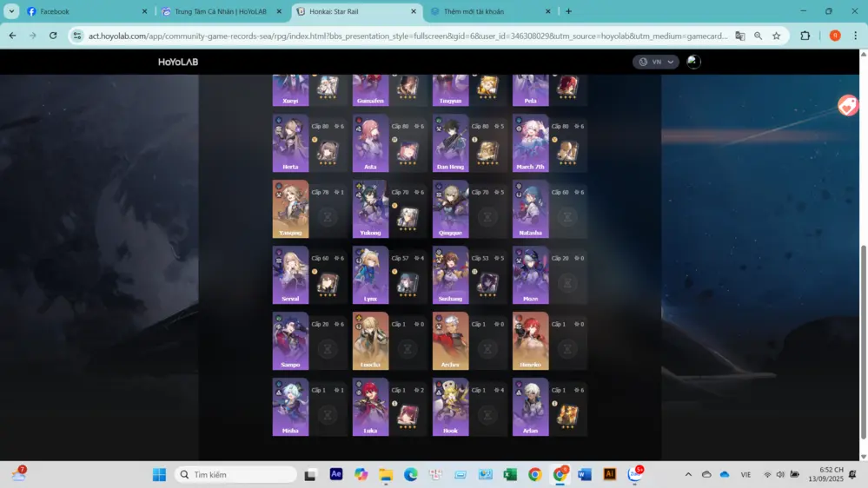
Task: Switch to the Thêm mới tài khoản tab
Action: pyautogui.click(x=491, y=11)
